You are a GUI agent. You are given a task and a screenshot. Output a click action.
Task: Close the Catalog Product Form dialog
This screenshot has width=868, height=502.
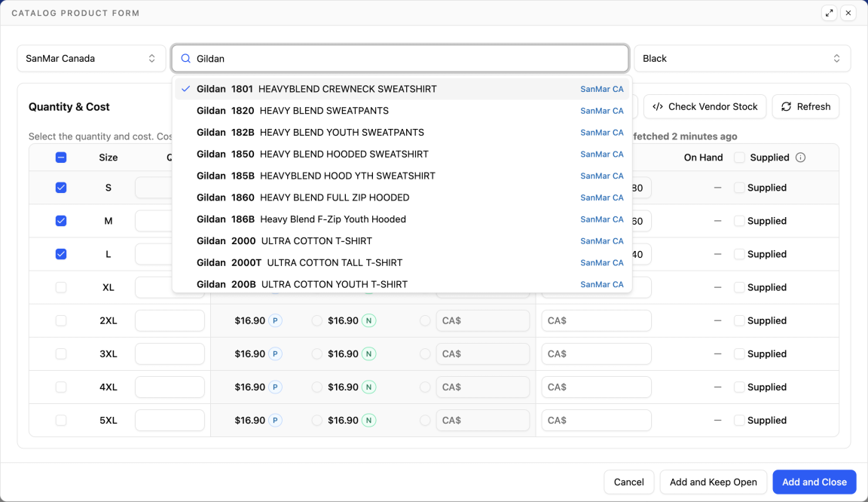pos(848,13)
